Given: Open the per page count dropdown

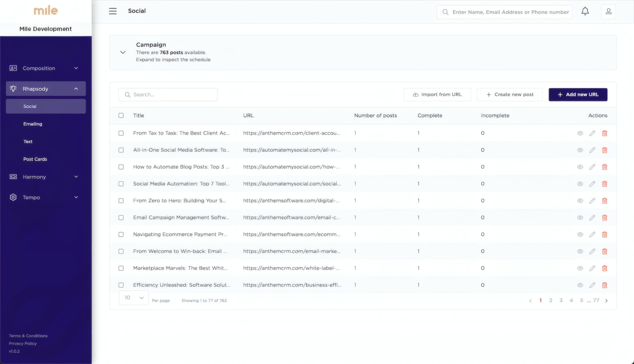Looking at the screenshot, I should coord(133,297).
